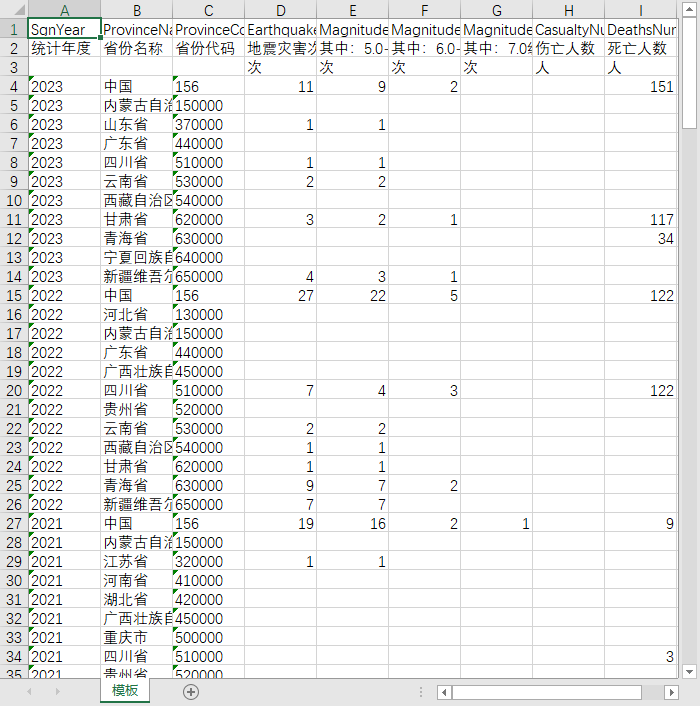
Task: Select column D header
Action: 280,10
